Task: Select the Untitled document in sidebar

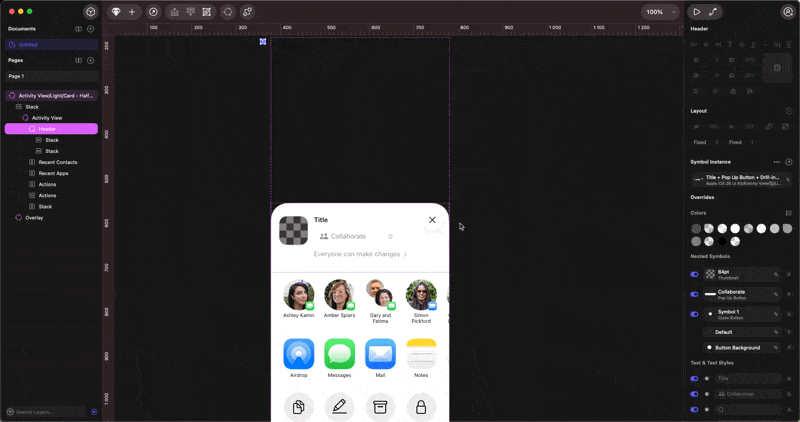Action: tap(52, 44)
